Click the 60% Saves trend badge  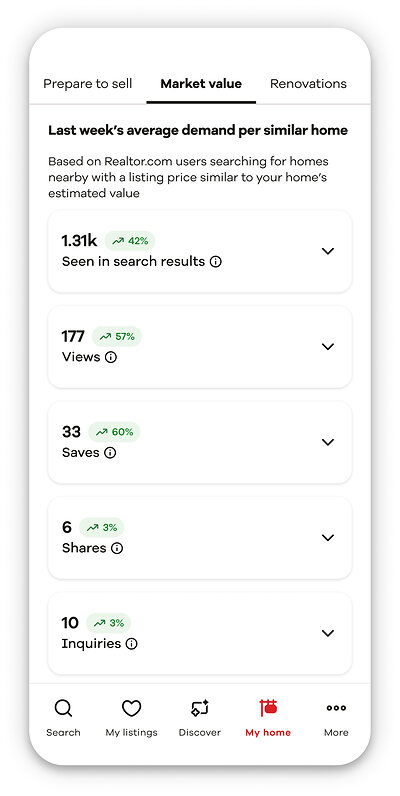point(114,432)
